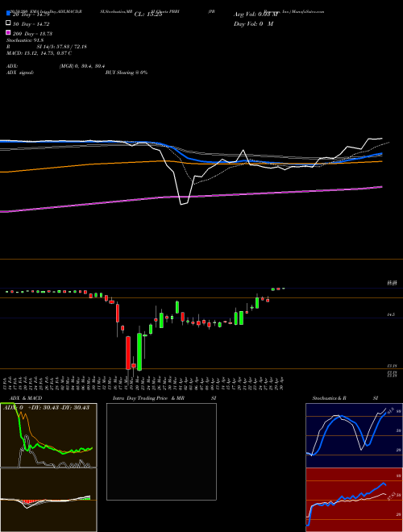Viewport: 403px width, 532px height.
Task: Open the red RSI chart panel
Action: coord(354,500)
